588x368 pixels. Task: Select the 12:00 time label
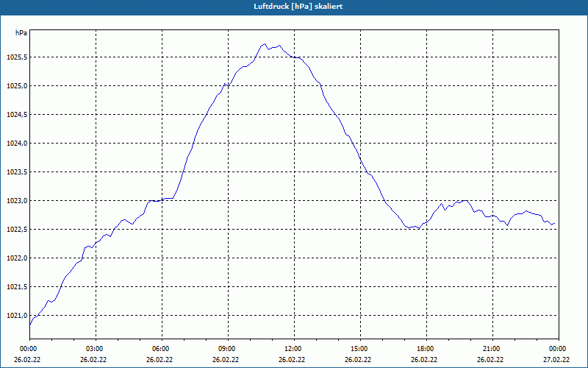pyautogui.click(x=294, y=349)
